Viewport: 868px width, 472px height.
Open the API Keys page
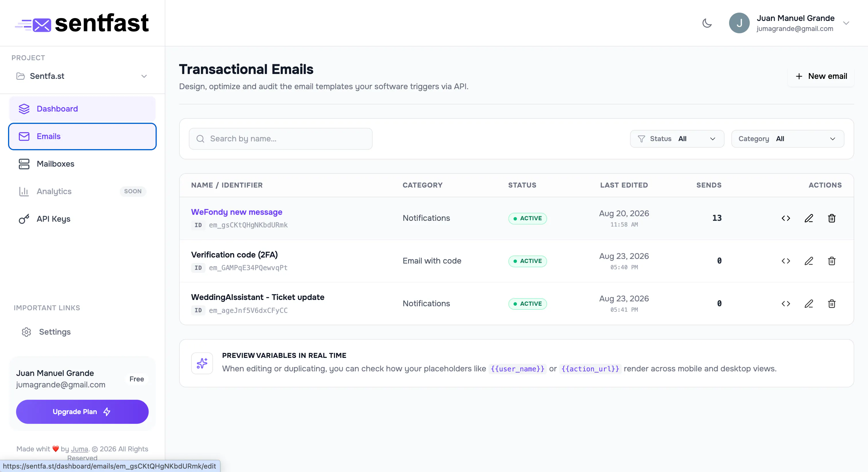(x=82, y=219)
